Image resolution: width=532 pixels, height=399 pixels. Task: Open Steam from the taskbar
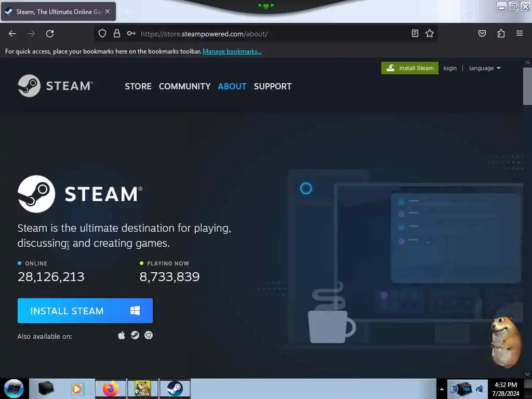coord(175,389)
